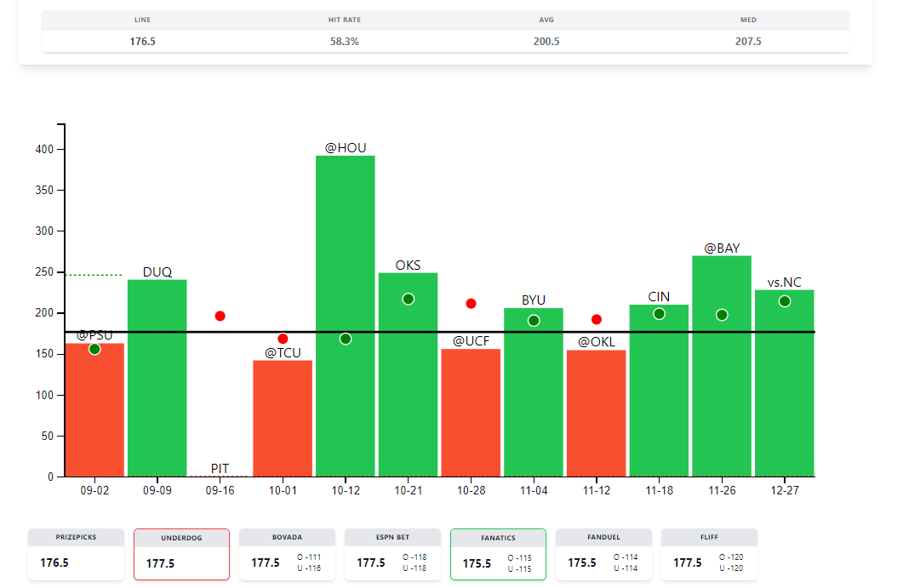
Task: Click the "PIT" label above 09-16
Action: click(220, 468)
